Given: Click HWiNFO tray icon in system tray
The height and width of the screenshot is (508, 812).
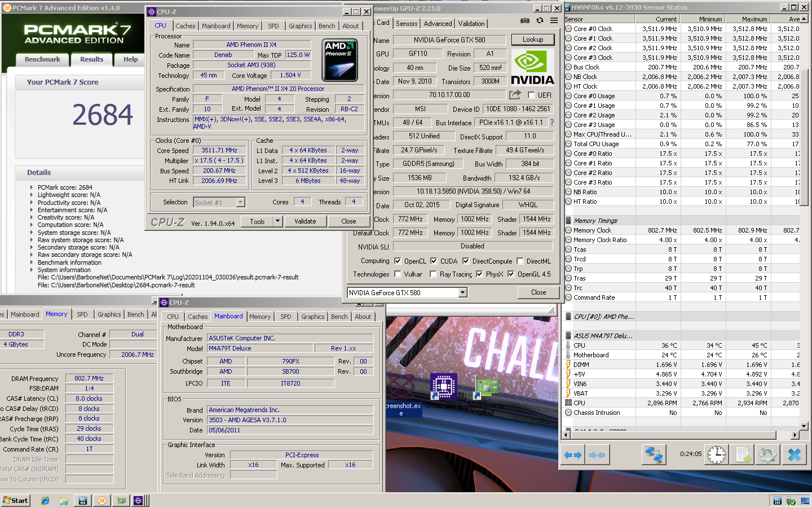Looking at the screenshot, I should tap(777, 501).
